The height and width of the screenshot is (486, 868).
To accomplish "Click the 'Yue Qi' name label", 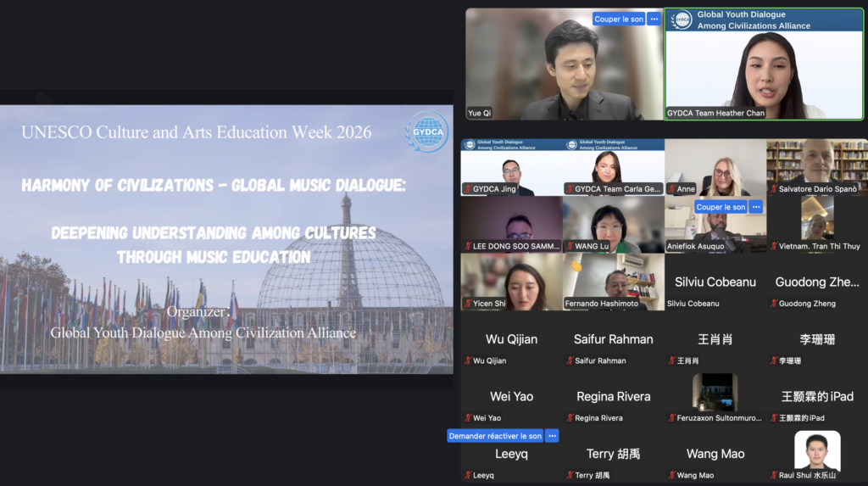I will coord(480,113).
